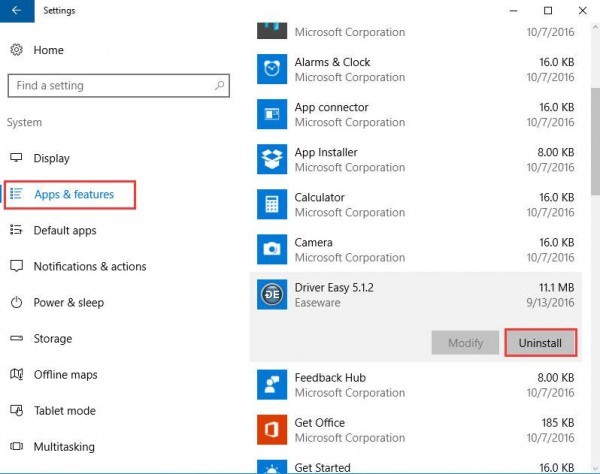Click the apps list scrollbar thumb
This screenshot has height=474, width=600.
coord(595,142)
